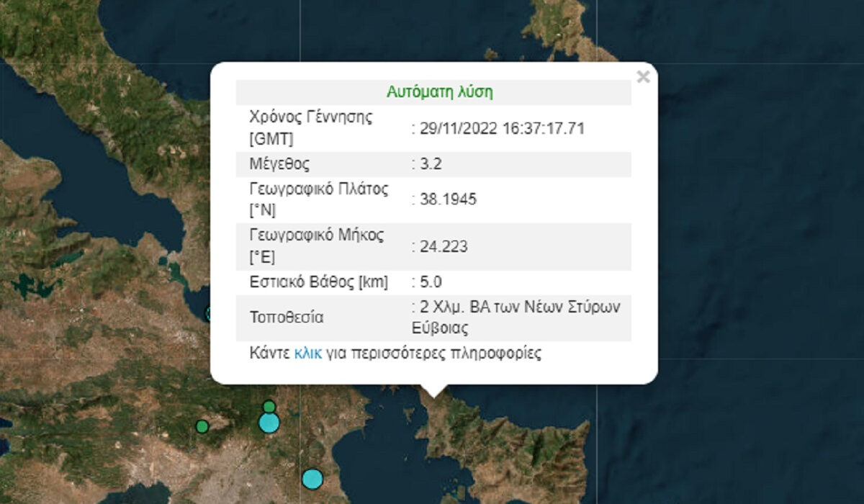Click the latitude value 38.1945
864x504 pixels.
tap(447, 199)
